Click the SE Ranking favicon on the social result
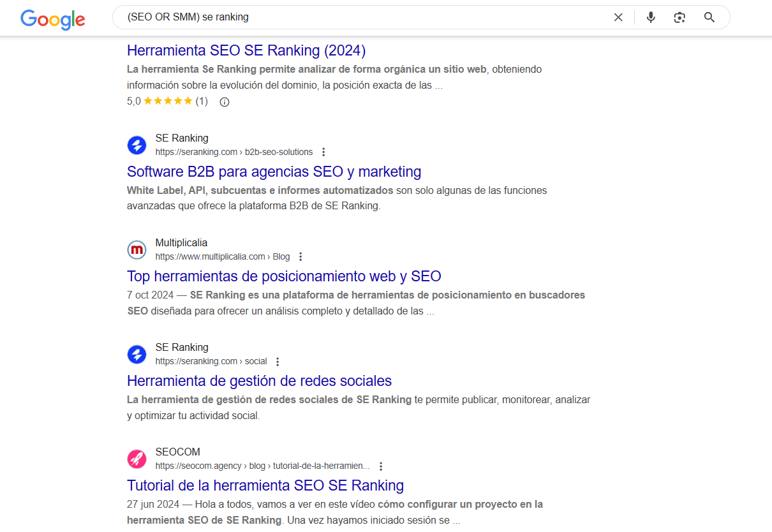772x532 pixels. click(x=137, y=355)
